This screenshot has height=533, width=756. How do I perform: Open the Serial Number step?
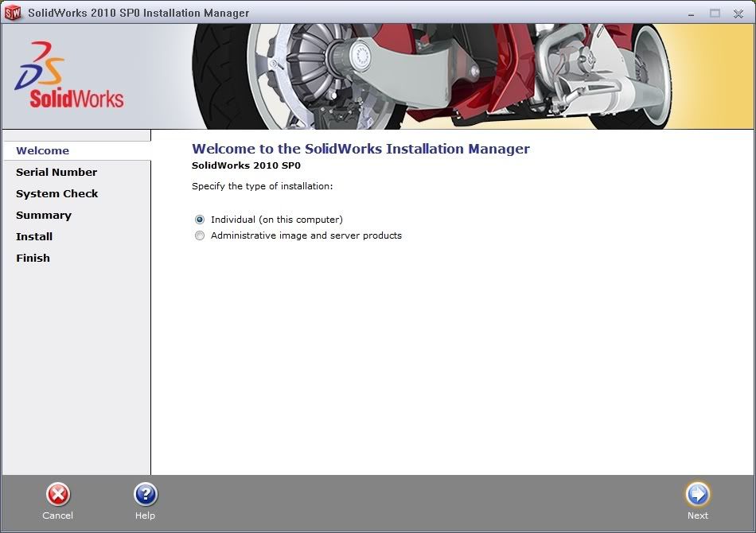[x=57, y=172]
